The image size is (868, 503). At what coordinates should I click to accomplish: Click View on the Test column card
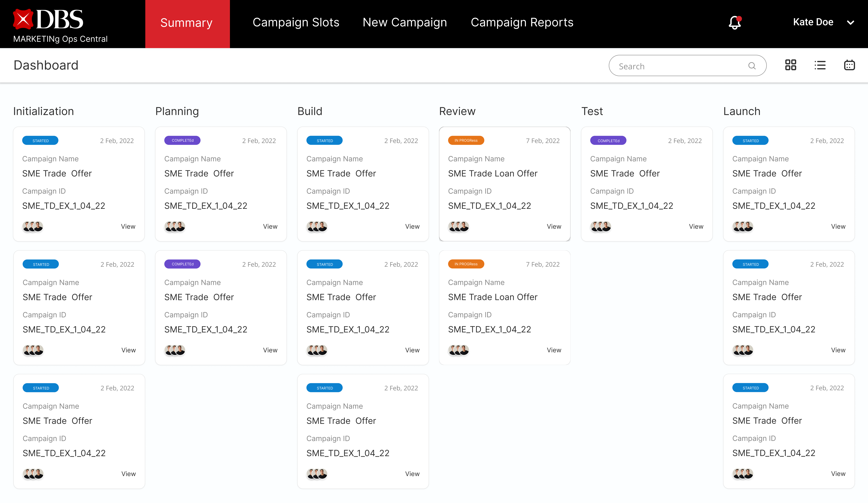pyautogui.click(x=696, y=226)
